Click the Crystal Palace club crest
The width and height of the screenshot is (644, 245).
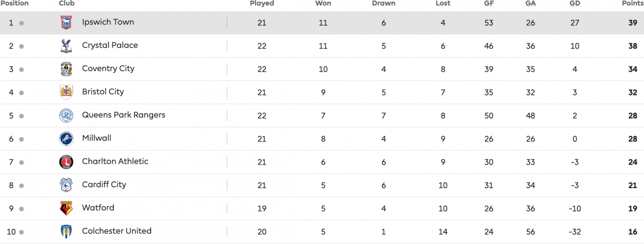pos(66,46)
